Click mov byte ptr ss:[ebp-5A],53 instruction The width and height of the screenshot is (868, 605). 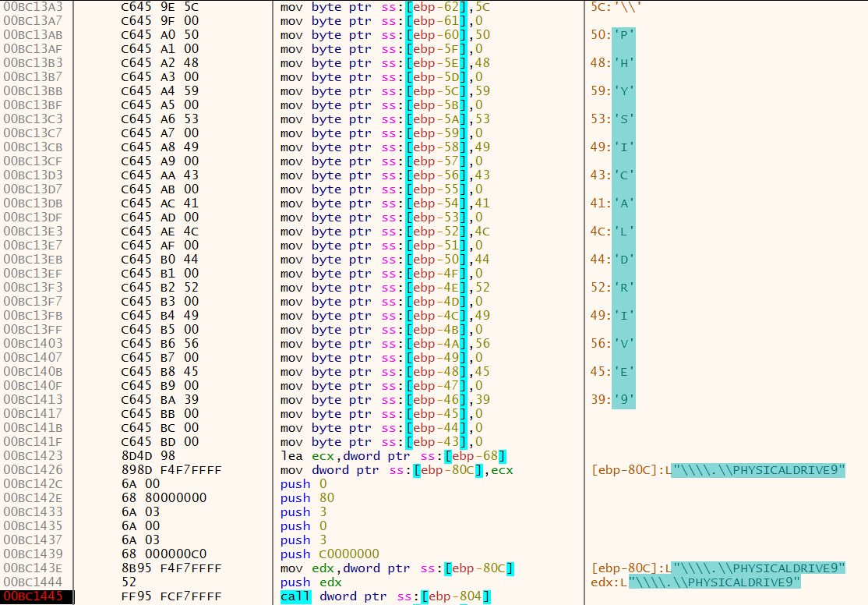click(x=385, y=119)
